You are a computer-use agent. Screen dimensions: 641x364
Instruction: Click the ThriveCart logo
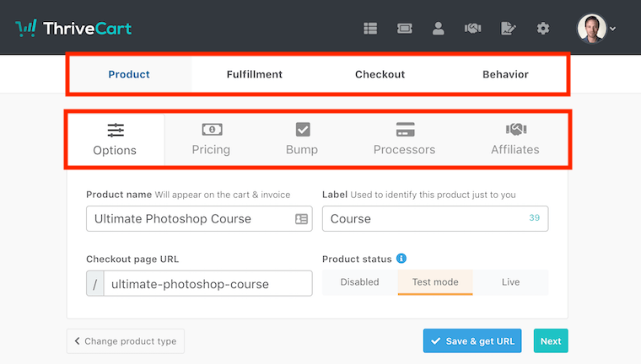[x=73, y=28]
